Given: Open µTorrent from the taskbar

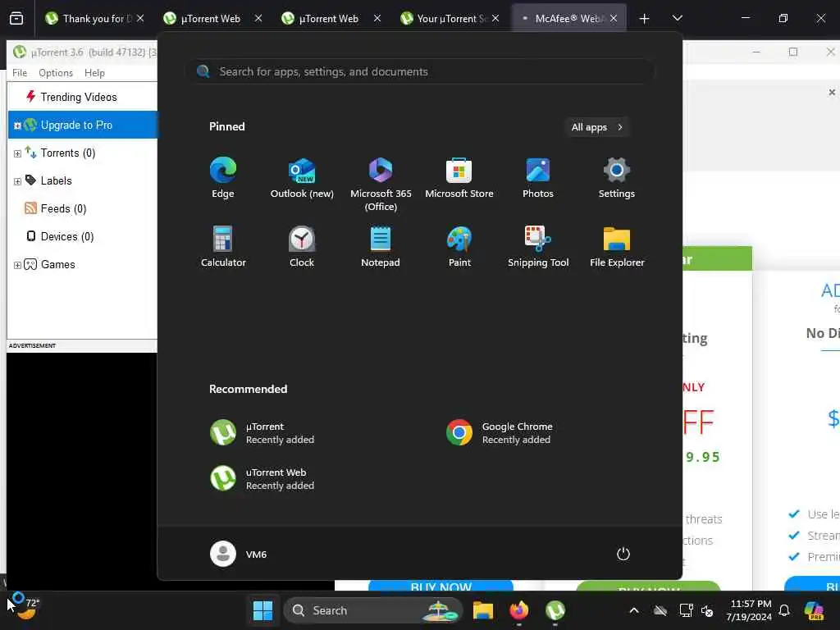Looking at the screenshot, I should pos(555,610).
